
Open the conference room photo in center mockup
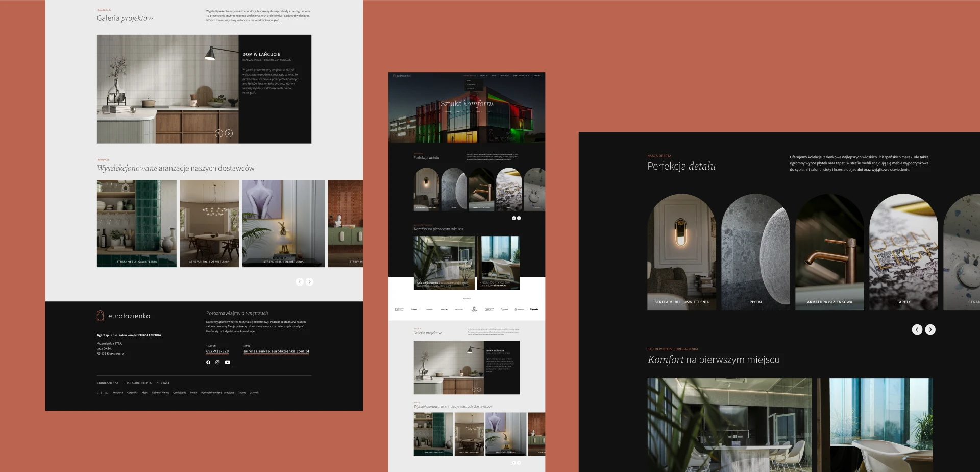pyautogui.click(x=444, y=263)
